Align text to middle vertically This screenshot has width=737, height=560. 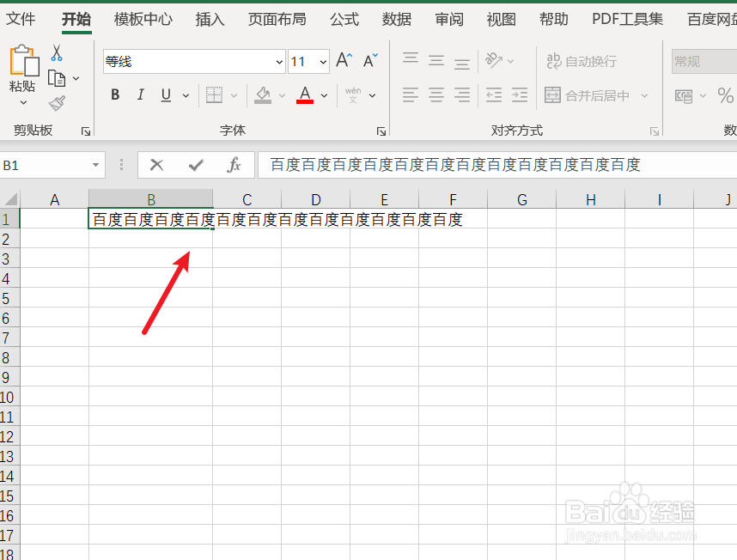[x=436, y=61]
